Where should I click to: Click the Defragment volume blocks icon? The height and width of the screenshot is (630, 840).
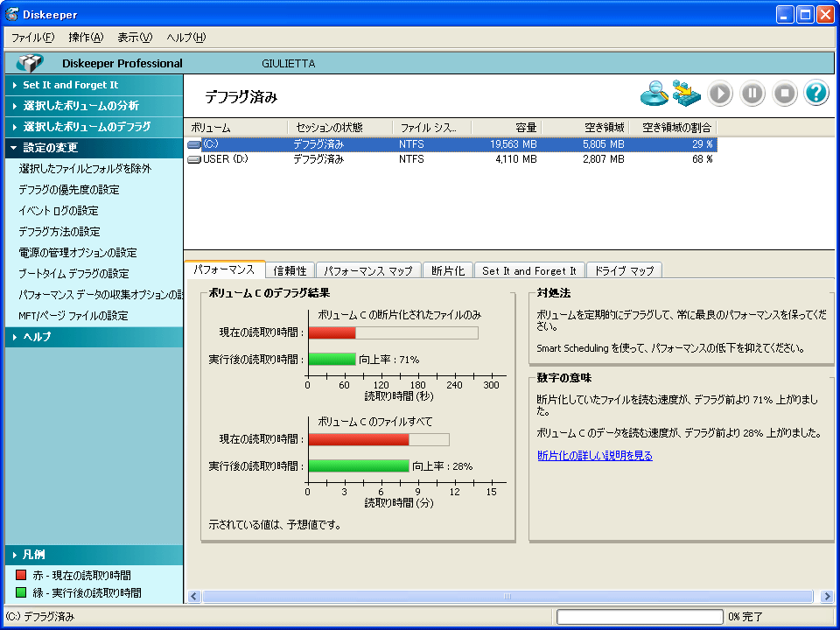pyautogui.click(x=686, y=94)
